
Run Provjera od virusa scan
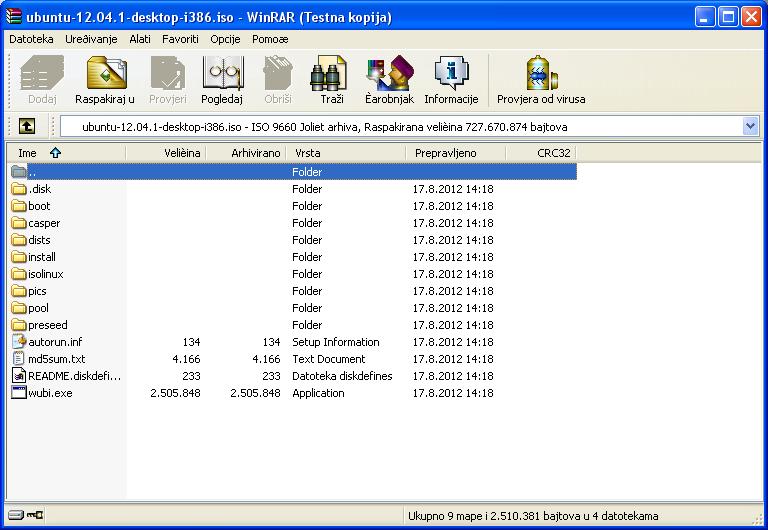(541, 79)
